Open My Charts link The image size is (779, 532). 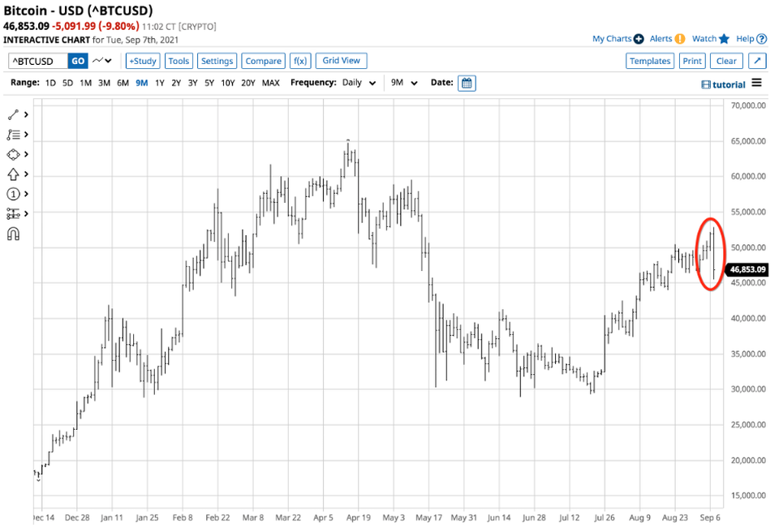(x=612, y=39)
